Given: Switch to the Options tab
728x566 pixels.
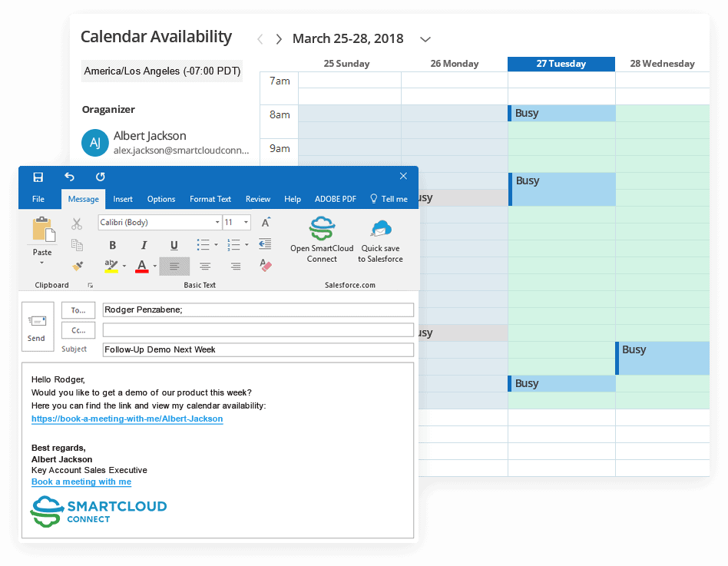Looking at the screenshot, I should point(161,199).
